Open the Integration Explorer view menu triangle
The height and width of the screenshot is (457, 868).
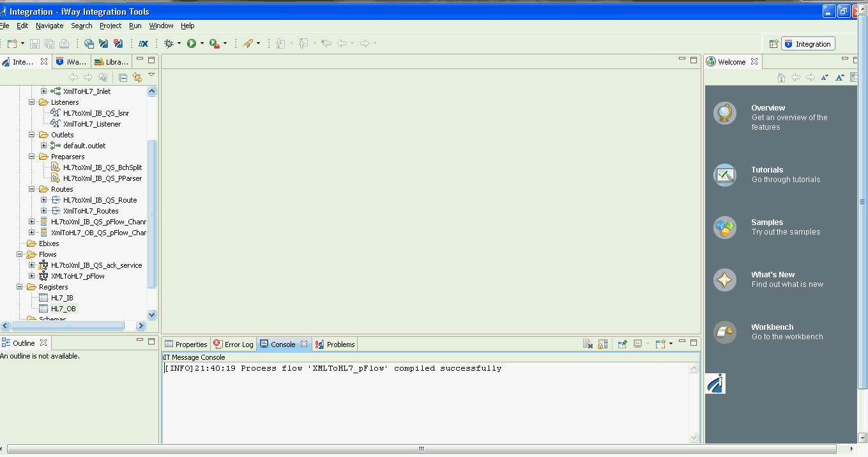pyautogui.click(x=151, y=75)
